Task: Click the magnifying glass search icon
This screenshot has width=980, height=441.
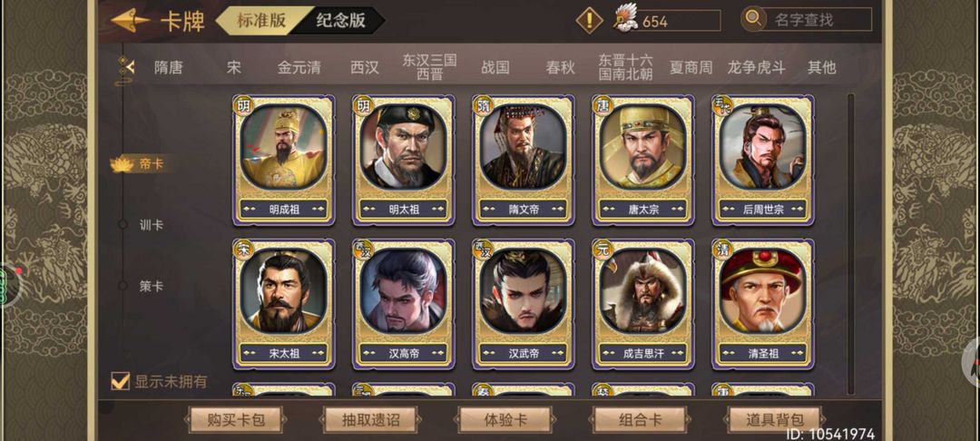Action: [754, 19]
